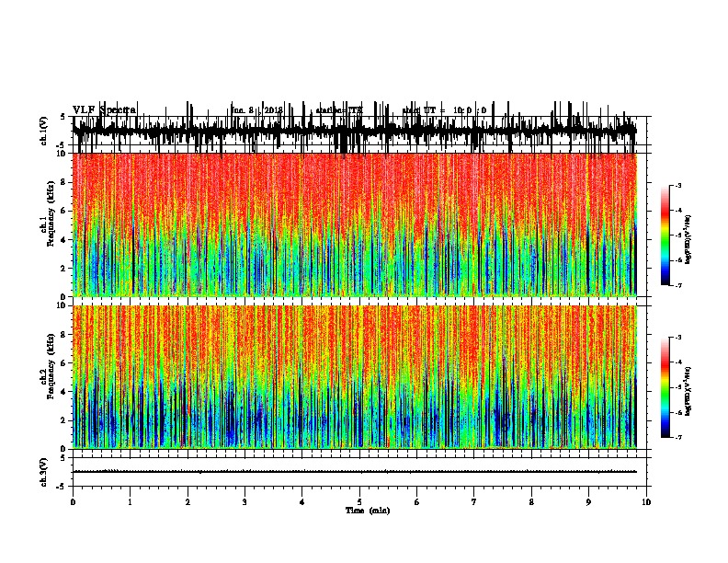Click the "6" kHz tick on ch.2 frequency axis

click(64, 362)
